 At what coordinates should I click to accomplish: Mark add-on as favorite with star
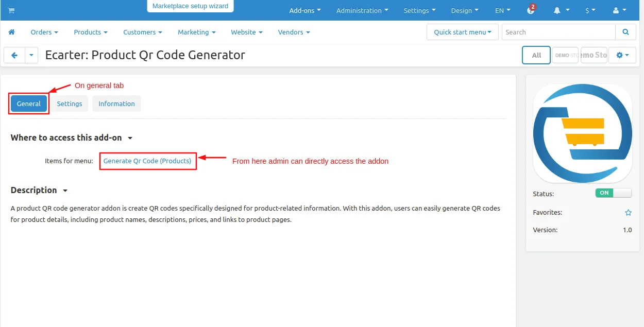[628, 213]
